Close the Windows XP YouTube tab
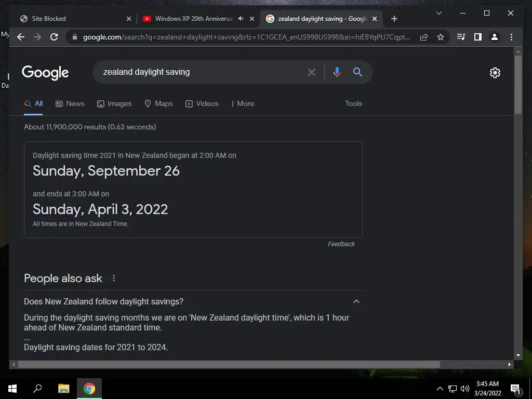This screenshot has width=532, height=399. [252, 19]
